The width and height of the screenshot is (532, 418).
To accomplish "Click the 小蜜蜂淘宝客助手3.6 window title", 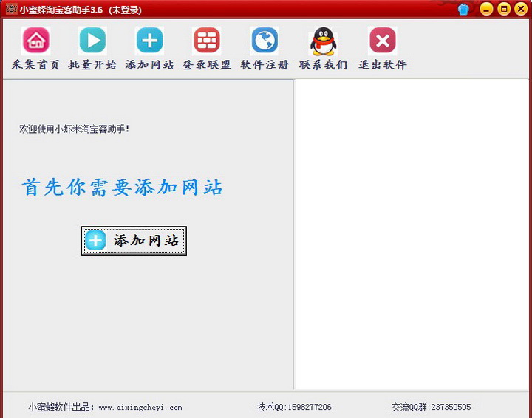I will (61, 10).
